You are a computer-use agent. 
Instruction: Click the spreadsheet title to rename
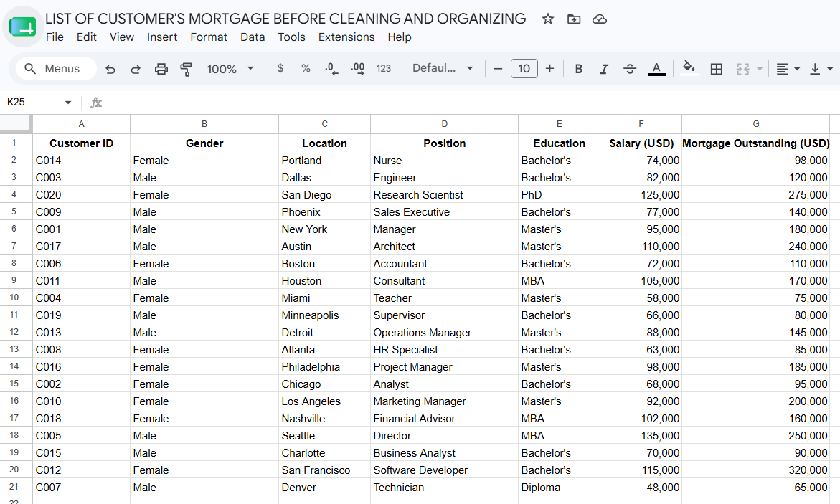pyautogui.click(x=285, y=19)
